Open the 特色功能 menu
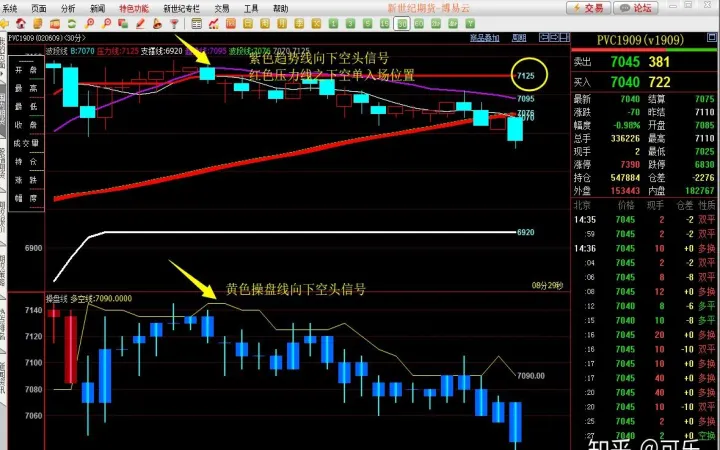The width and height of the screenshot is (720, 450). (x=133, y=7)
